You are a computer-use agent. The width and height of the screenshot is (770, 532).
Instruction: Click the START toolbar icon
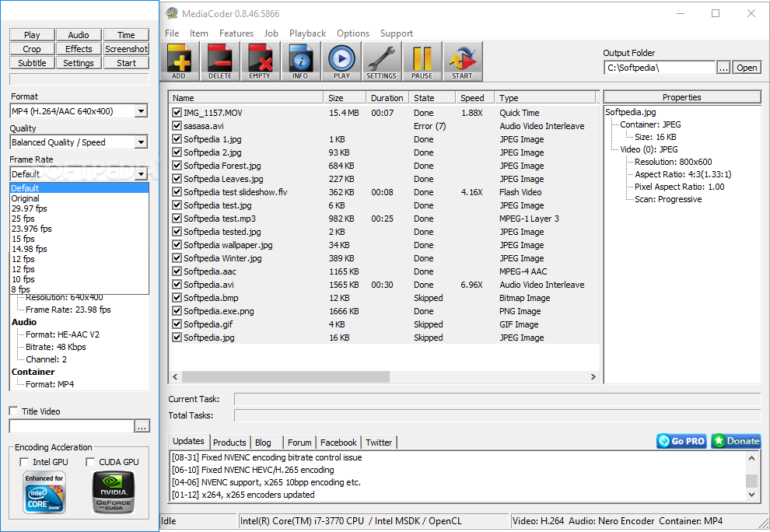[x=462, y=61]
